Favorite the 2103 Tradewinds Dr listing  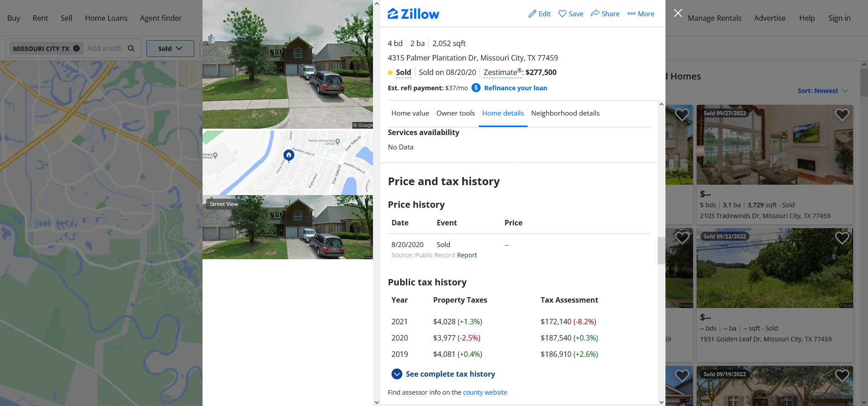tap(842, 115)
